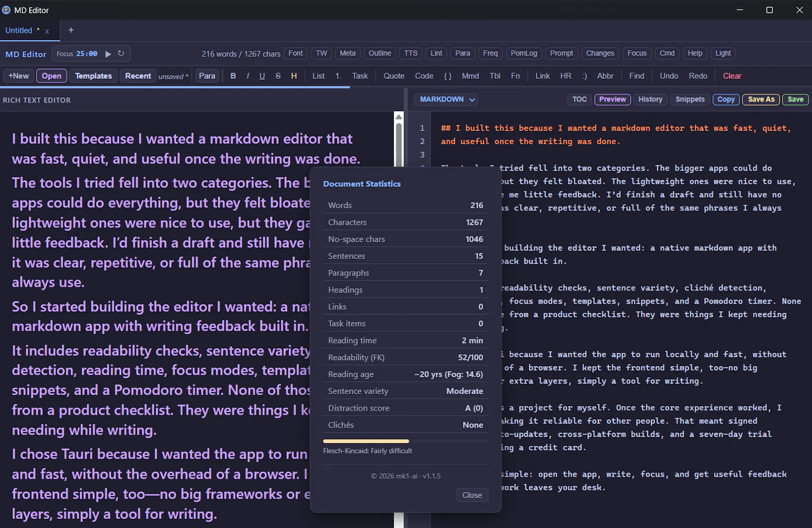Insert inline Code formatting

(424, 76)
